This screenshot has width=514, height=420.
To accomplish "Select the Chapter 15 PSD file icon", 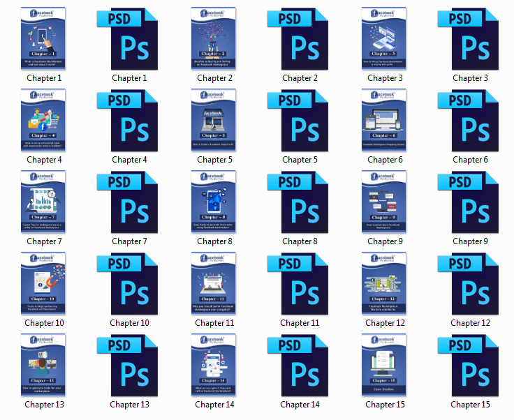I will point(469,366).
